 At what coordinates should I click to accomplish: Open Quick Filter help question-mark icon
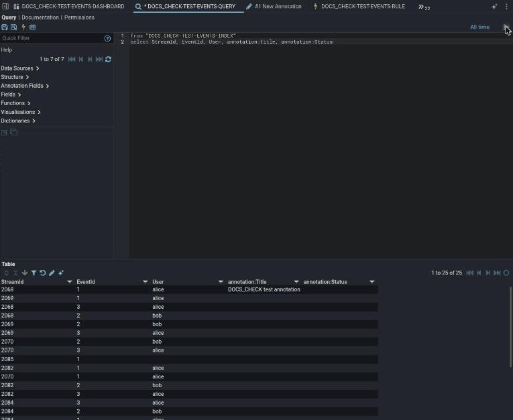[107, 39]
